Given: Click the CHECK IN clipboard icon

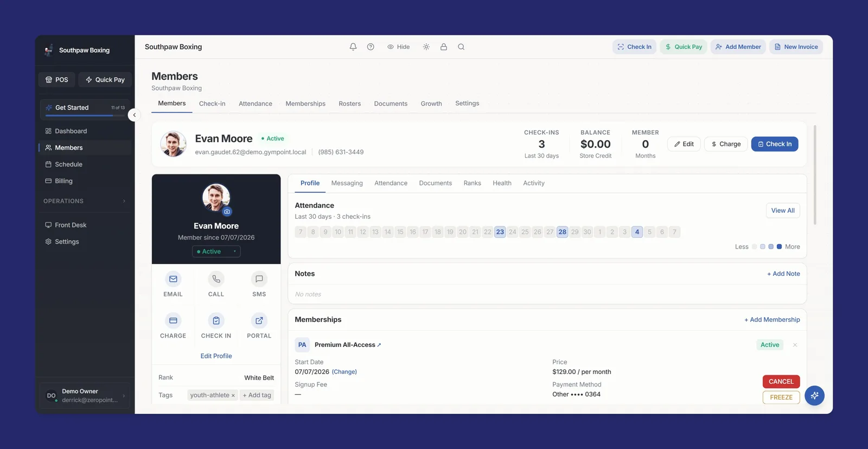Looking at the screenshot, I should (216, 321).
